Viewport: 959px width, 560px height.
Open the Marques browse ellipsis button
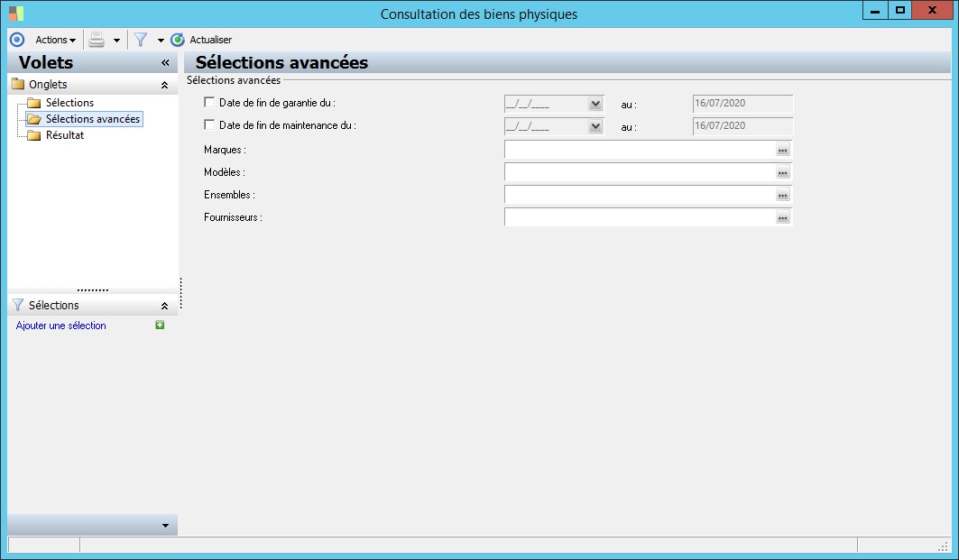[x=783, y=150]
